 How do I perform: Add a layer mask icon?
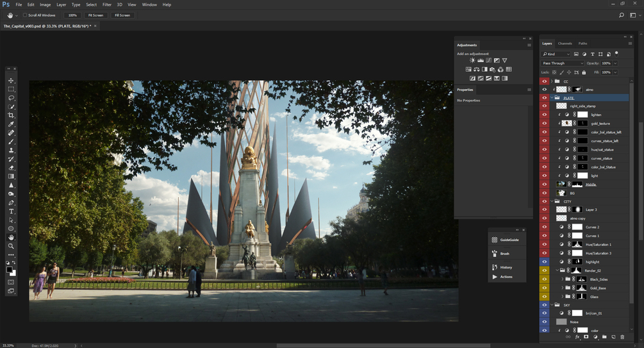pos(586,337)
